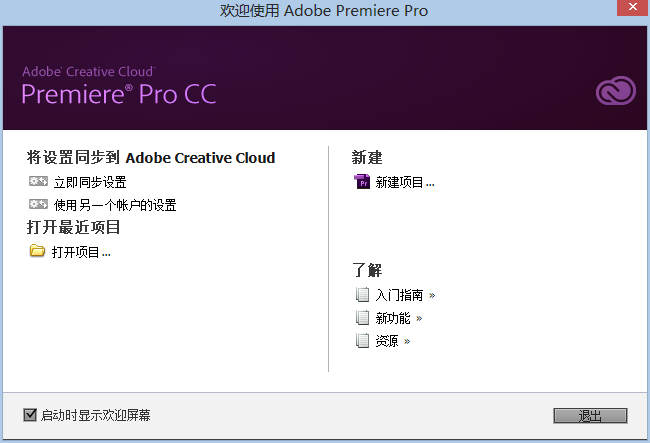Click the document icon beside 新功能
650x443 pixels.
362,318
